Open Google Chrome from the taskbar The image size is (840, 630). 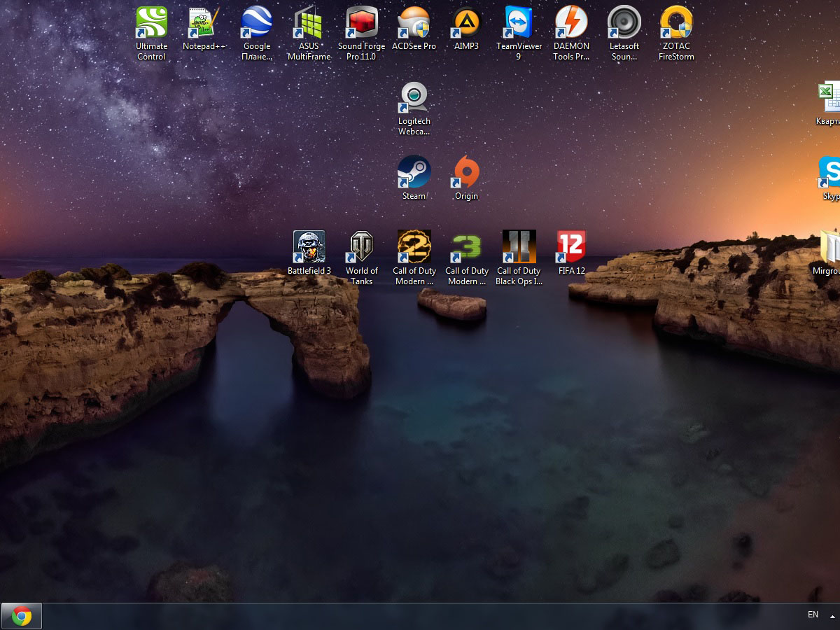(x=22, y=616)
